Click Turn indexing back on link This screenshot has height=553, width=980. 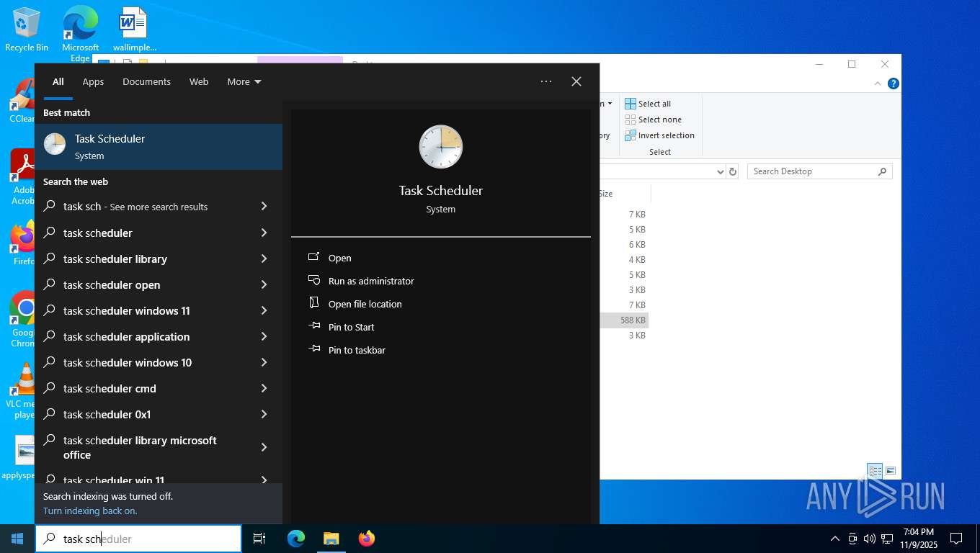pos(90,511)
